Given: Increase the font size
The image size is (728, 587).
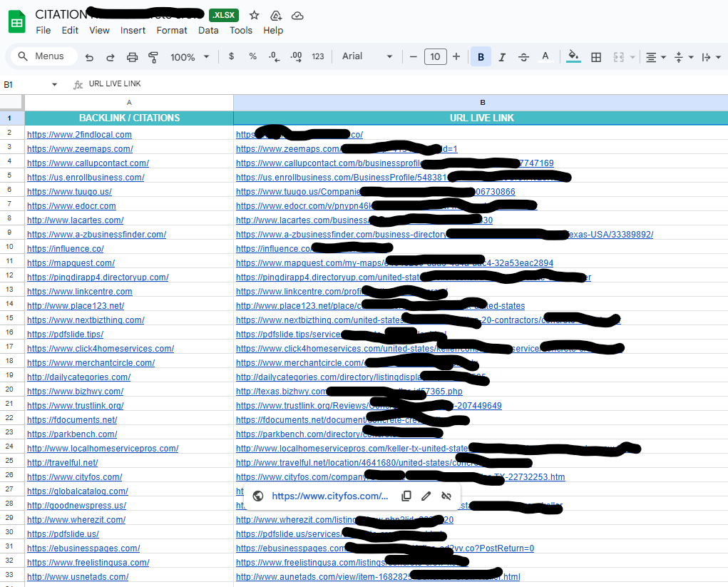Looking at the screenshot, I should (456, 56).
